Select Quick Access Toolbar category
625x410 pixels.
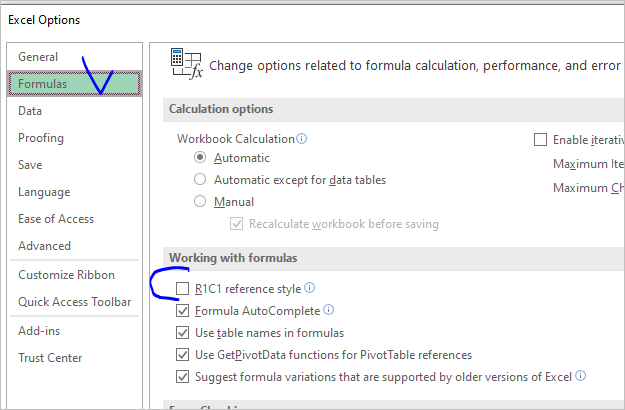pyautogui.click(x=74, y=302)
